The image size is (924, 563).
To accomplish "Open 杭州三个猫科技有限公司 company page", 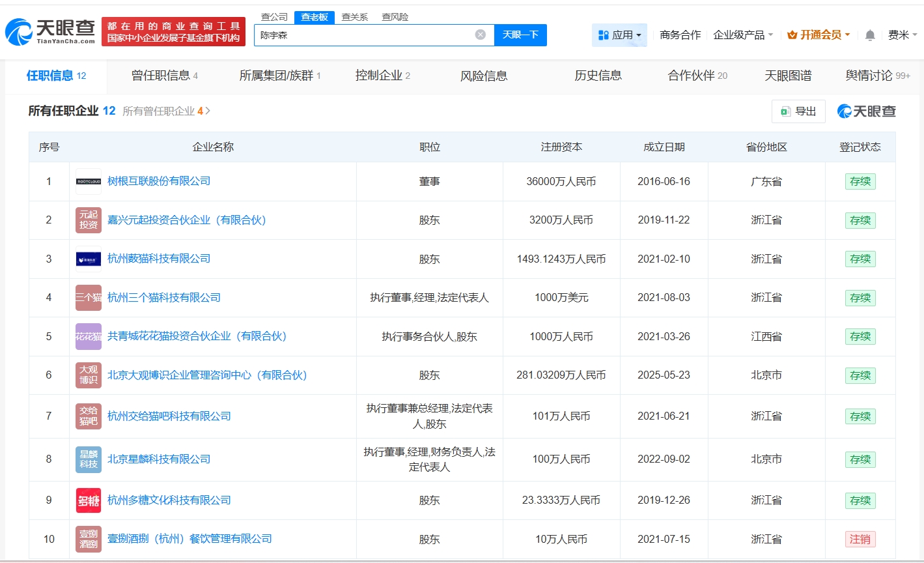I will coord(164,298).
